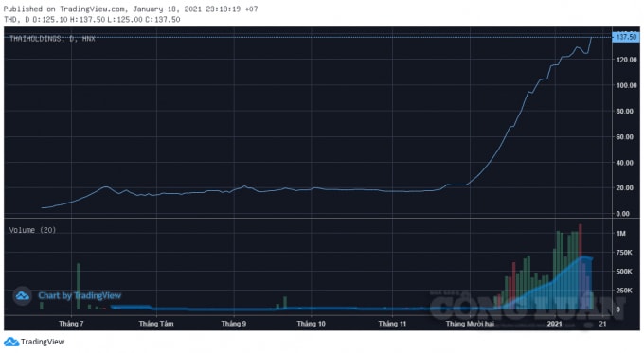Click the 137.50 current price label

pos(625,37)
